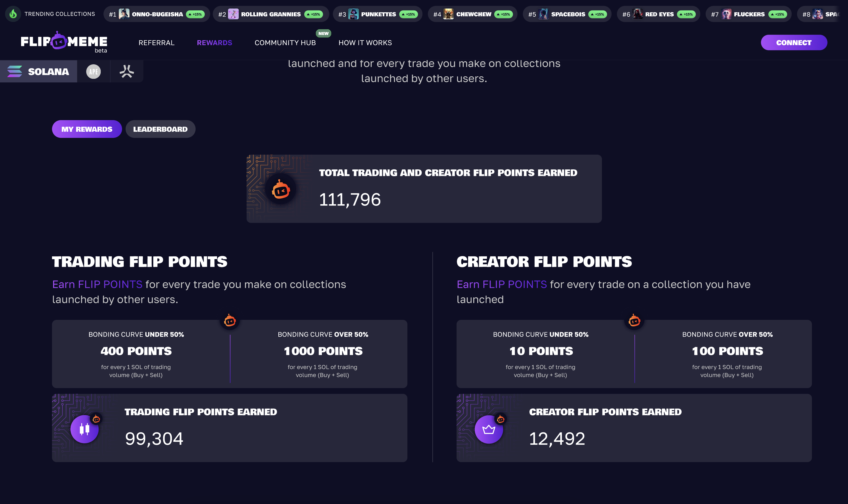Click the candlestick trading points icon
848x504 pixels.
tap(84, 429)
